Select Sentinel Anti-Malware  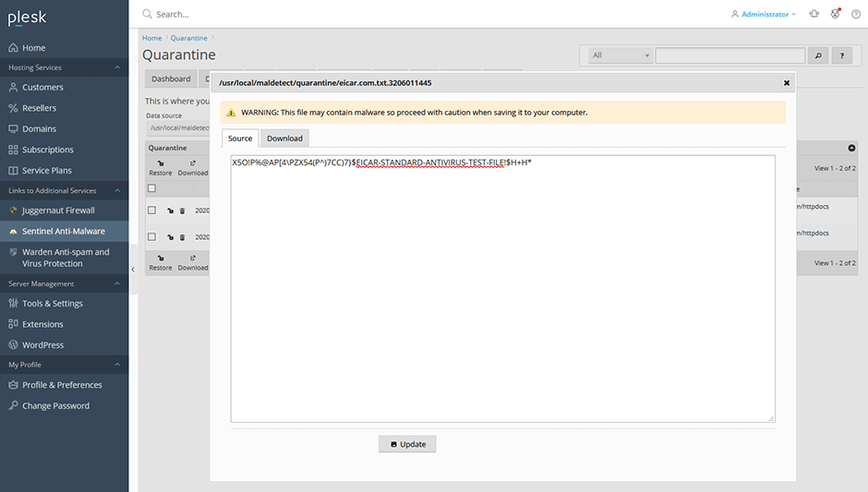pyautogui.click(x=63, y=232)
